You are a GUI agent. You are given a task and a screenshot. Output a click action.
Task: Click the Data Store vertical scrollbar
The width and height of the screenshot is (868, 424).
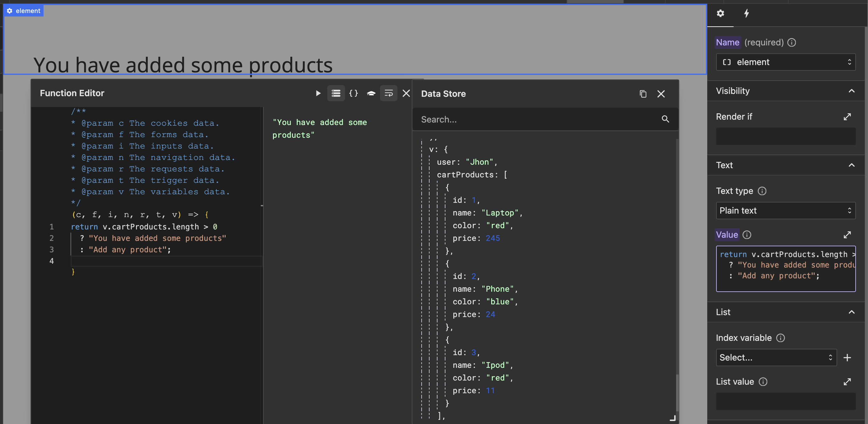(x=677, y=392)
